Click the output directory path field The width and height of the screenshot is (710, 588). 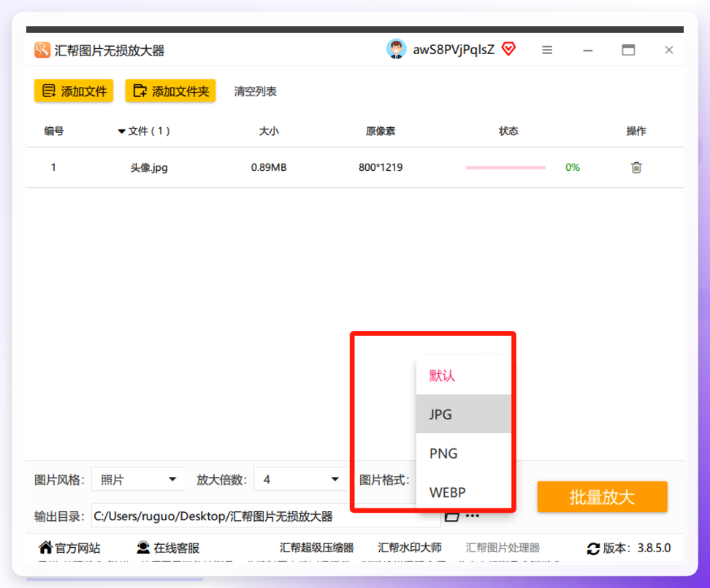(x=266, y=516)
